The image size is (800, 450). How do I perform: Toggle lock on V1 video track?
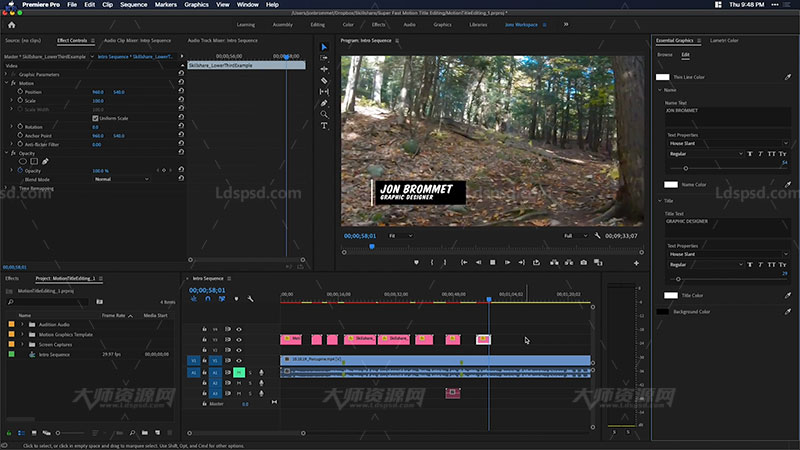coord(204,361)
